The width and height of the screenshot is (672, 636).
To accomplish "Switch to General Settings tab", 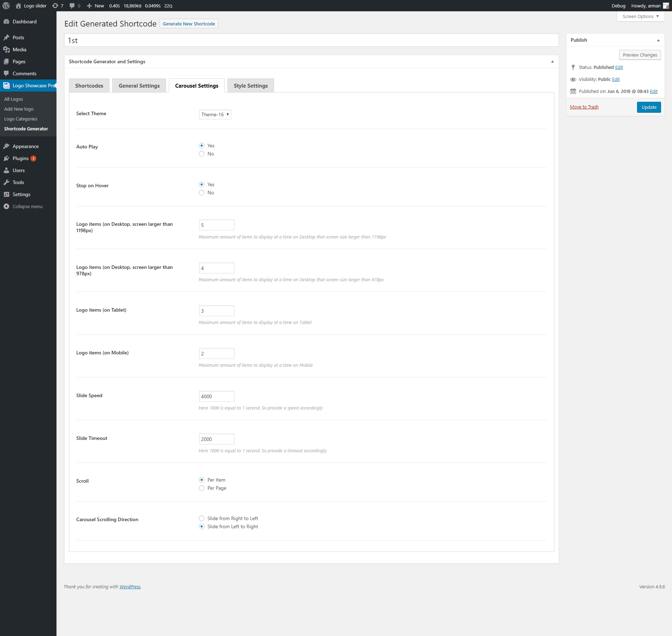I will point(139,86).
